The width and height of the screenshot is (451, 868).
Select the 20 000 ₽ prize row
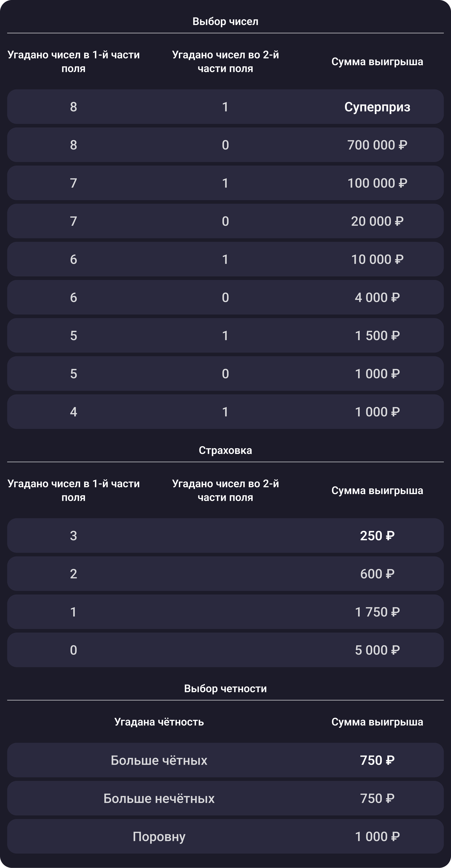pos(225,221)
